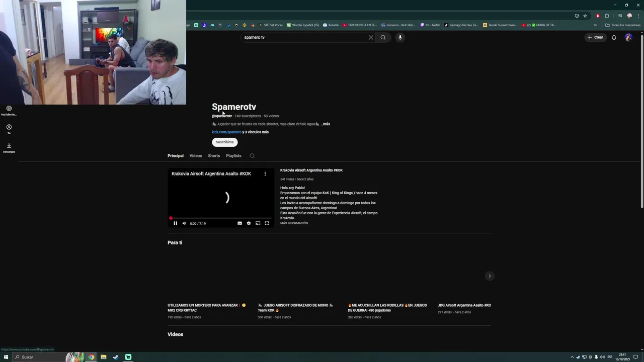Click the search magnifier button

[x=383, y=37]
